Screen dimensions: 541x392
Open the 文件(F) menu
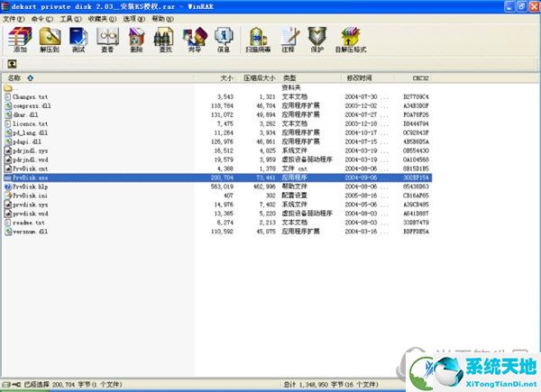pos(14,19)
